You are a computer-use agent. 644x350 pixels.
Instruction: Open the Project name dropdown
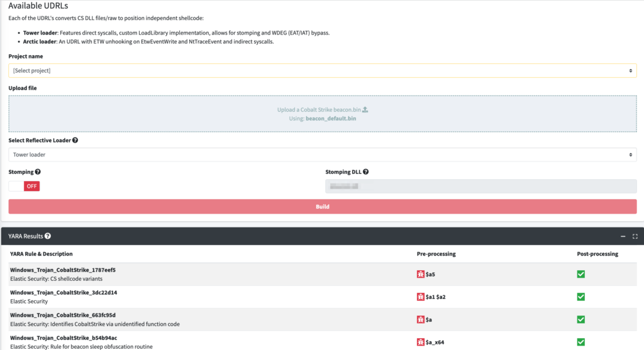coord(323,70)
